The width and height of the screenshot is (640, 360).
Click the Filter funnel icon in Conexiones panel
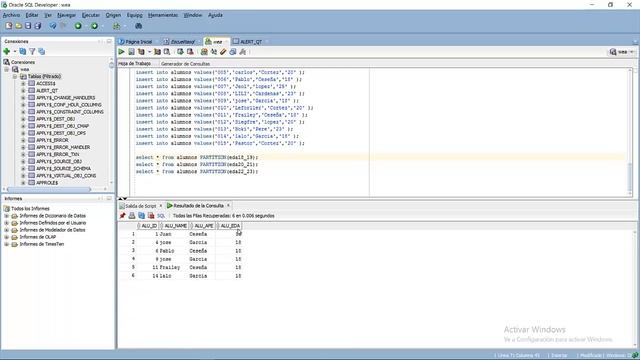(32, 51)
